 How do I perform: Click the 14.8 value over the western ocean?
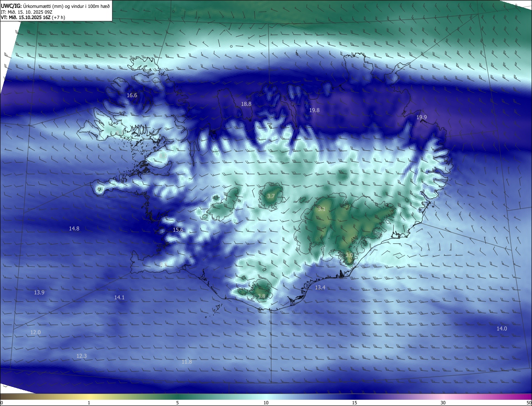pos(74,229)
